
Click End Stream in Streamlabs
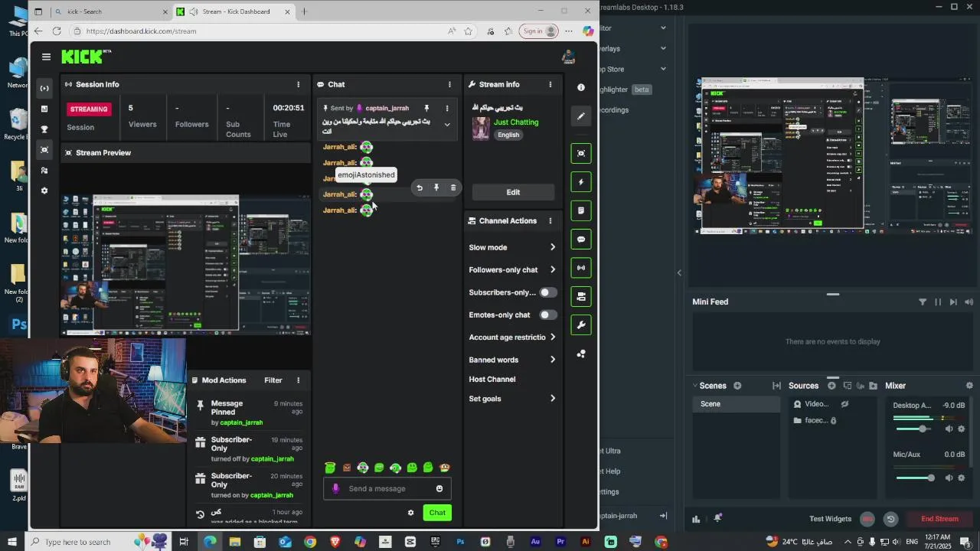pyautogui.click(x=939, y=519)
